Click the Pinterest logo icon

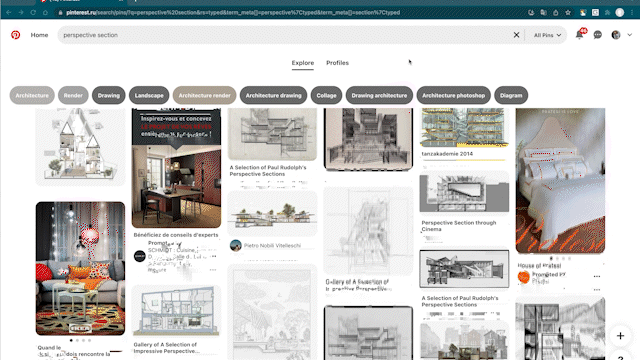(x=16, y=35)
